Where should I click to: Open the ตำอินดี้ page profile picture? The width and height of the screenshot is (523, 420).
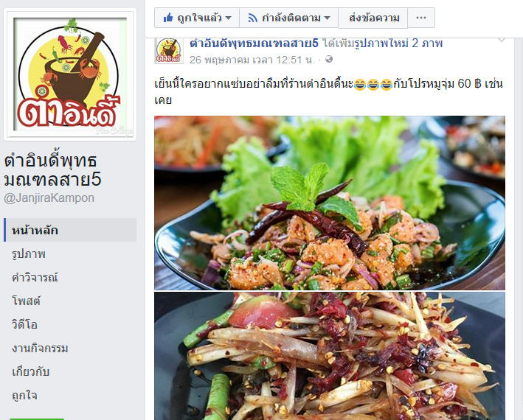(70, 74)
